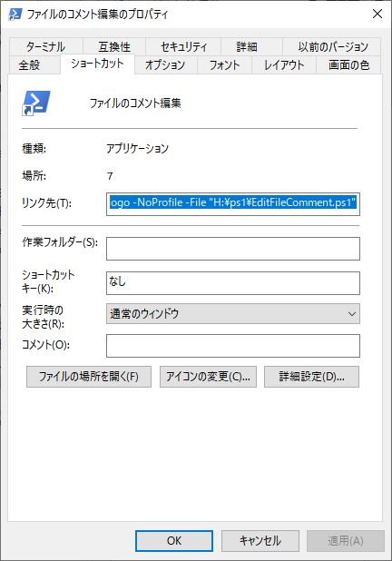Click the ファイルの場所を開く button
Image resolution: width=392 pixels, height=561 pixels.
89,377
